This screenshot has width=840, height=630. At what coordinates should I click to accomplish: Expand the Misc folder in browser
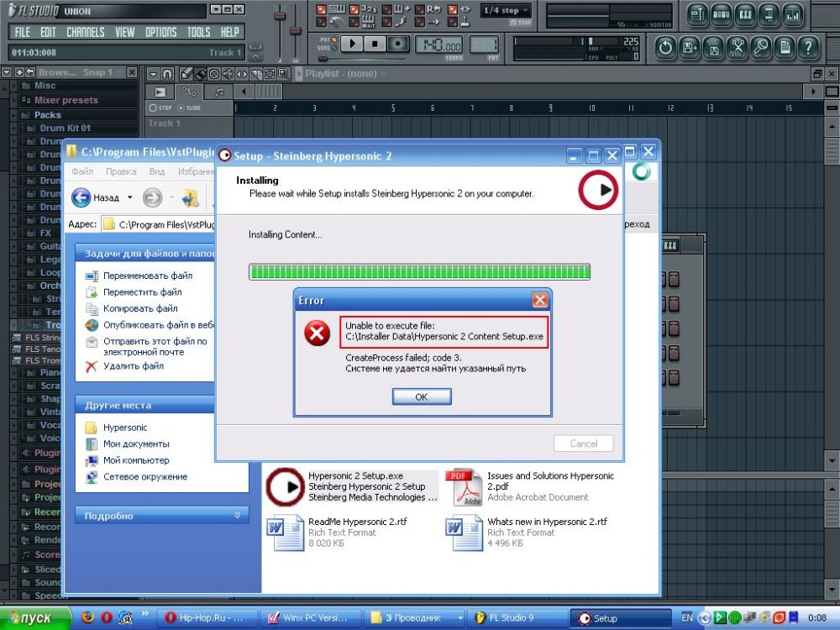coord(13,86)
